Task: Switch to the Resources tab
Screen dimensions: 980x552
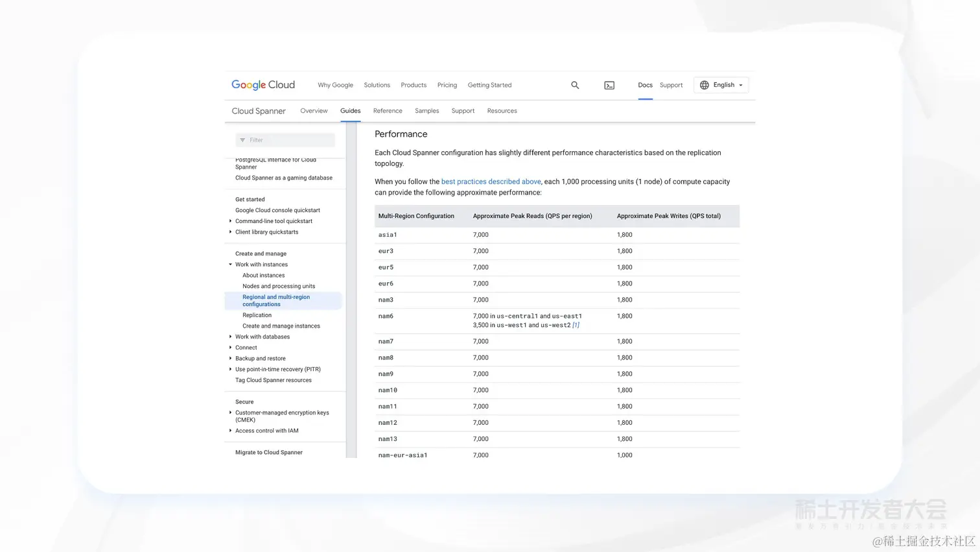Action: point(502,111)
